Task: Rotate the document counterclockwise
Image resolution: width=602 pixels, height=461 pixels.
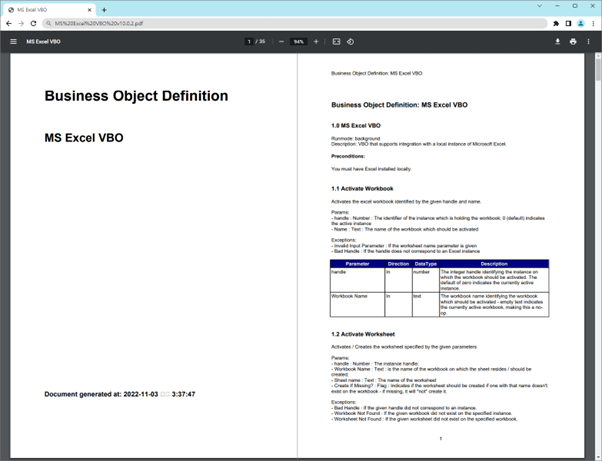Action: pyautogui.click(x=351, y=41)
